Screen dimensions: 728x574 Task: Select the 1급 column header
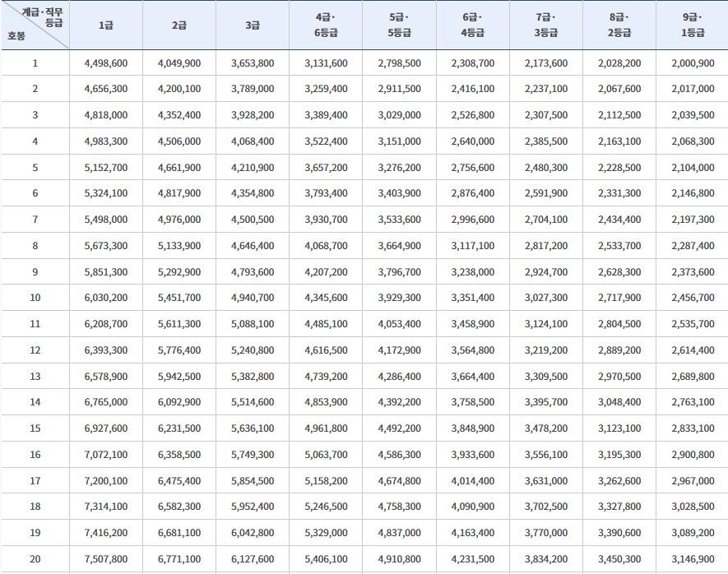click(105, 25)
